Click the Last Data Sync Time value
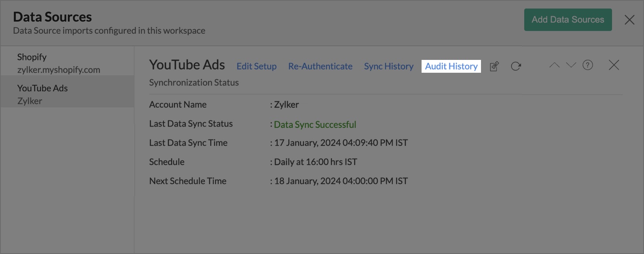Viewport: 644px width, 254px height. 341,143
